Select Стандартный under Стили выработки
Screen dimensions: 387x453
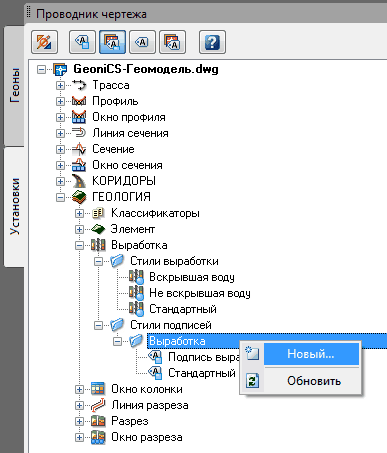point(183,309)
